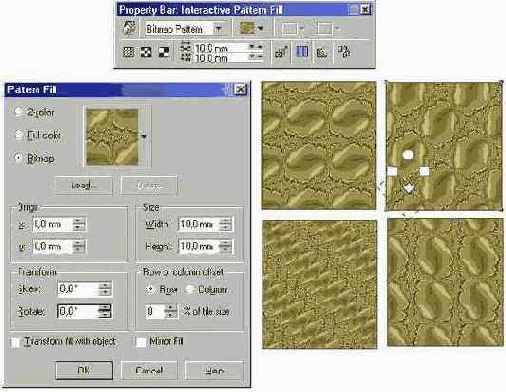The image size is (506, 392).
Task: Select the 2-color radio button
Action: pyautogui.click(x=19, y=112)
